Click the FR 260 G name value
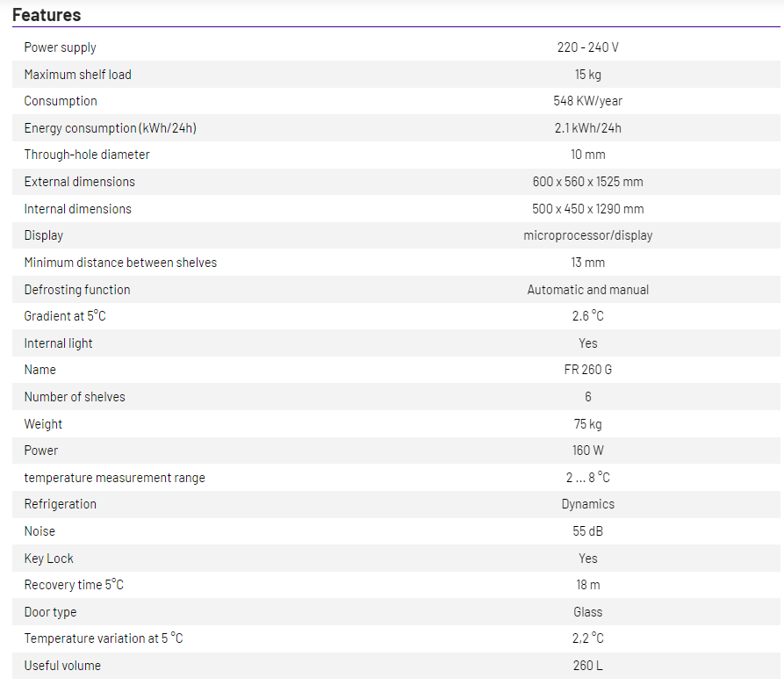The image size is (784, 685). 587,370
